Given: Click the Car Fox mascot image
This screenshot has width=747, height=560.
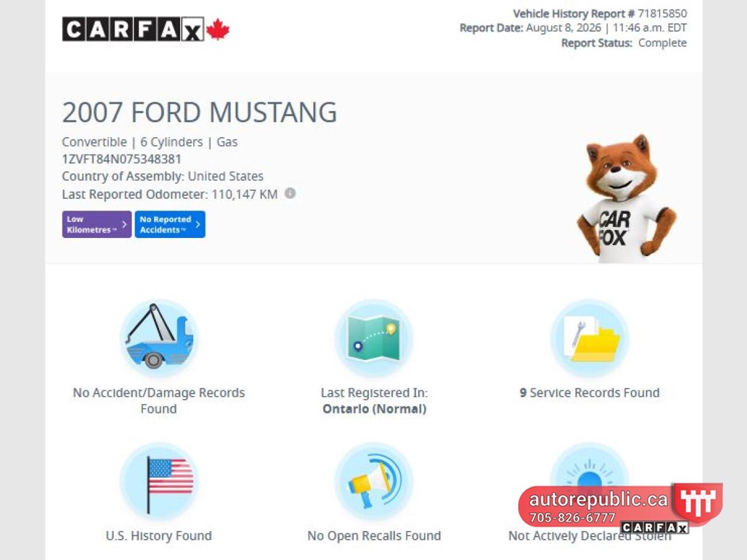Looking at the screenshot, I should tap(626, 198).
